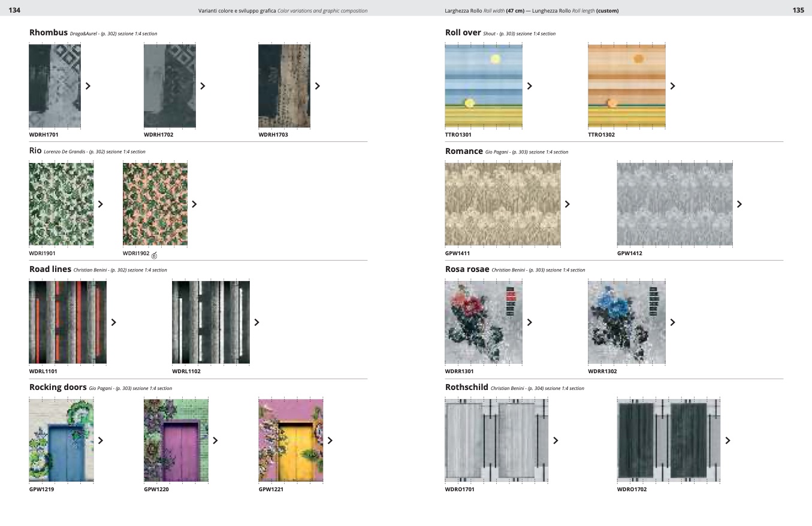Expand the GPW1411 Romance variant arrow
This screenshot has width=812, height=526.
568,204
